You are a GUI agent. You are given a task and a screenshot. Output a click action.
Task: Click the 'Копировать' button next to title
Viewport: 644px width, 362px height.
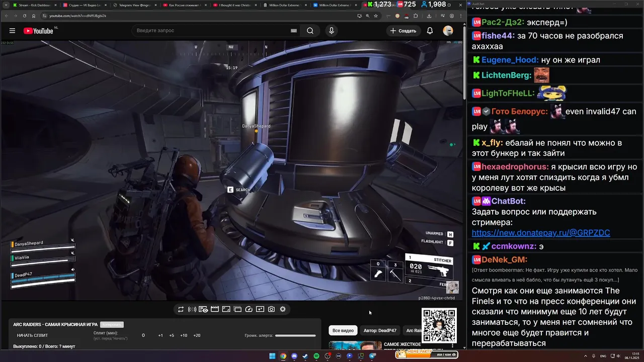(x=112, y=325)
